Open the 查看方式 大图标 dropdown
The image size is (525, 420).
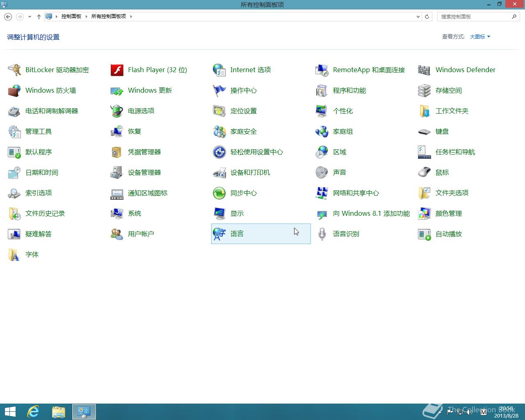(480, 37)
